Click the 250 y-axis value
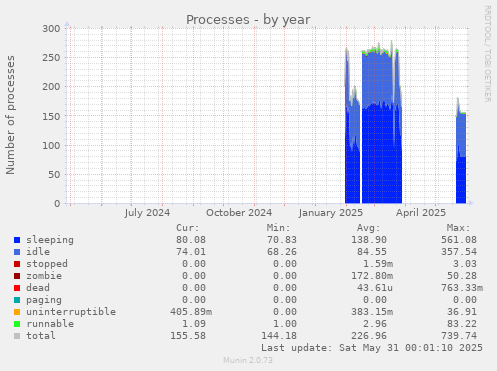This screenshot has width=497, height=371. pos(51,58)
